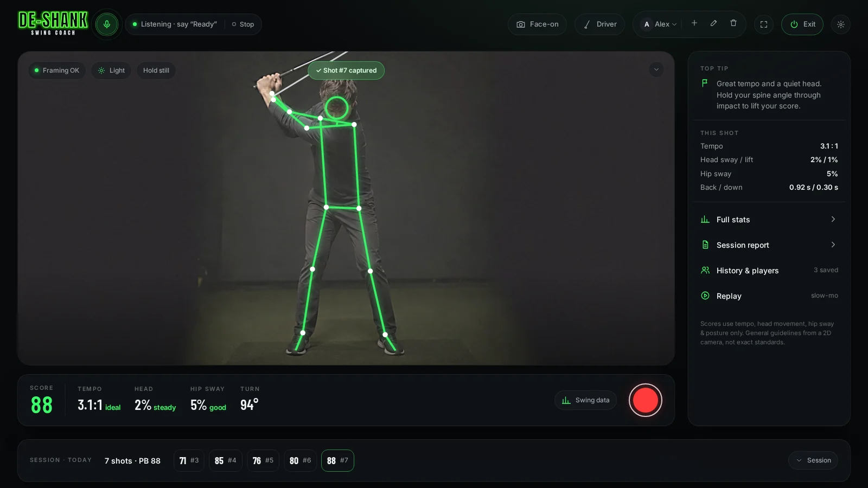Select shot #6 scoring 80
Viewport: 868px width, 488px height.
point(300,461)
